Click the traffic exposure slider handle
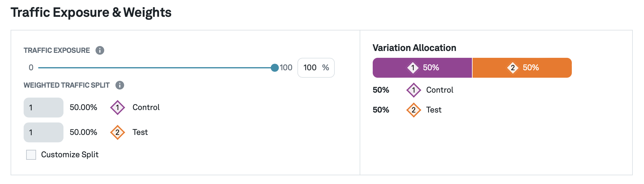 tap(275, 67)
